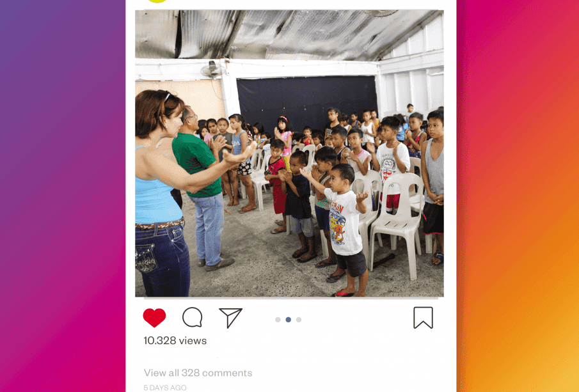Click the purple gradient background left
Viewport: 579px width, 392px height.
coord(63,196)
